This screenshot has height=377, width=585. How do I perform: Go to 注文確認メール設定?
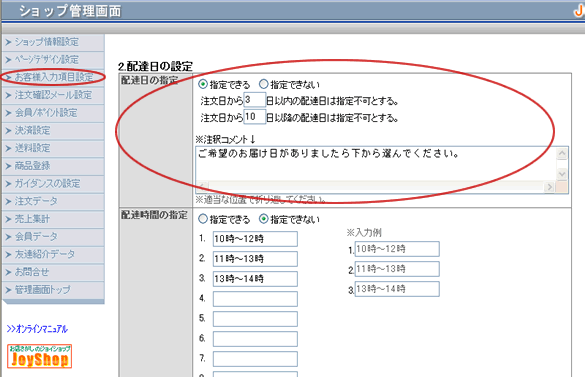click(53, 95)
